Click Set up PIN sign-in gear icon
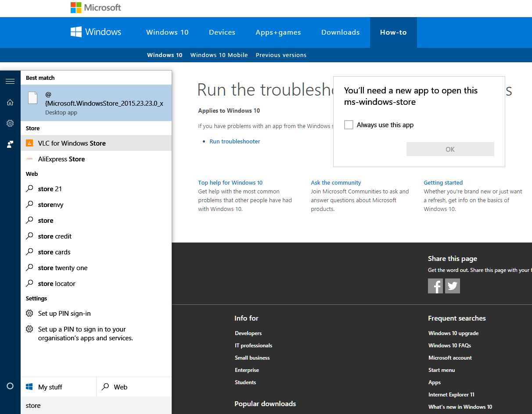 coord(30,314)
